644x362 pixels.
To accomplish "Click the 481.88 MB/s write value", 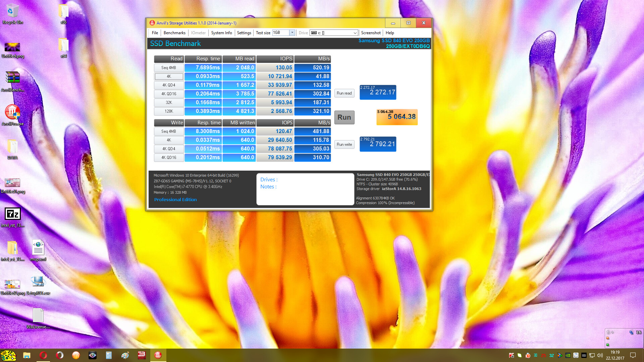I will pyautogui.click(x=312, y=131).
